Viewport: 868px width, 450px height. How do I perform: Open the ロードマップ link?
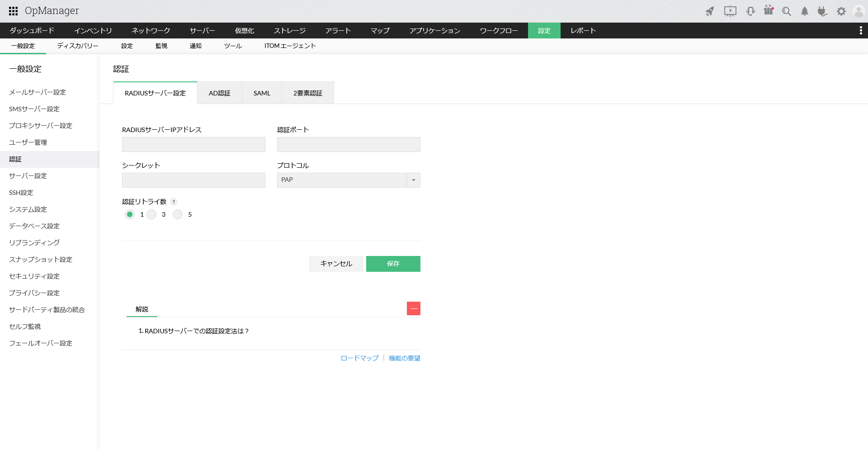(360, 358)
